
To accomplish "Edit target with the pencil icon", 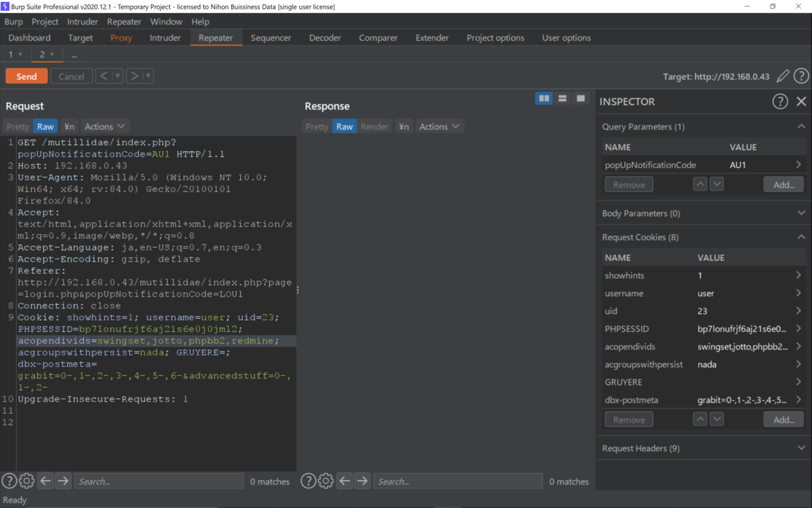I will click(783, 77).
